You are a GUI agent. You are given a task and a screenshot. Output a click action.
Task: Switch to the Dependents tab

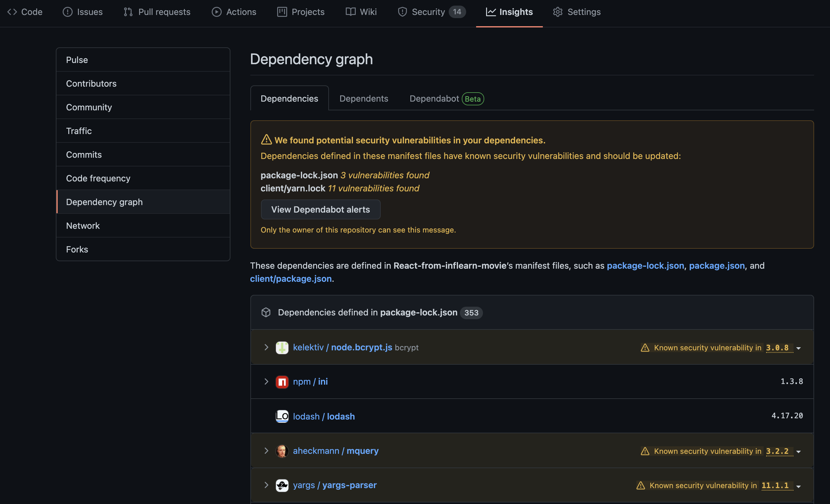click(364, 98)
